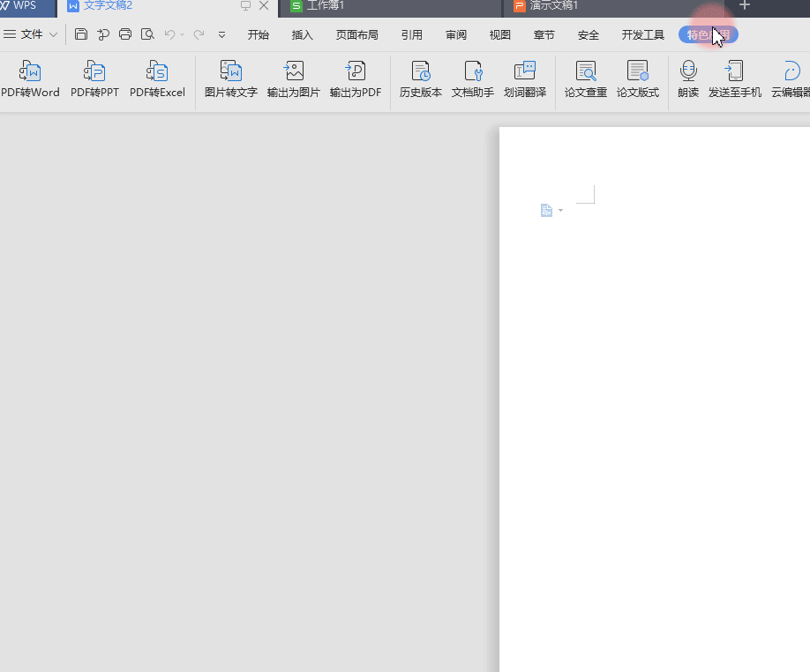
Task: Choose 输出为PDF export option
Action: pos(356,80)
